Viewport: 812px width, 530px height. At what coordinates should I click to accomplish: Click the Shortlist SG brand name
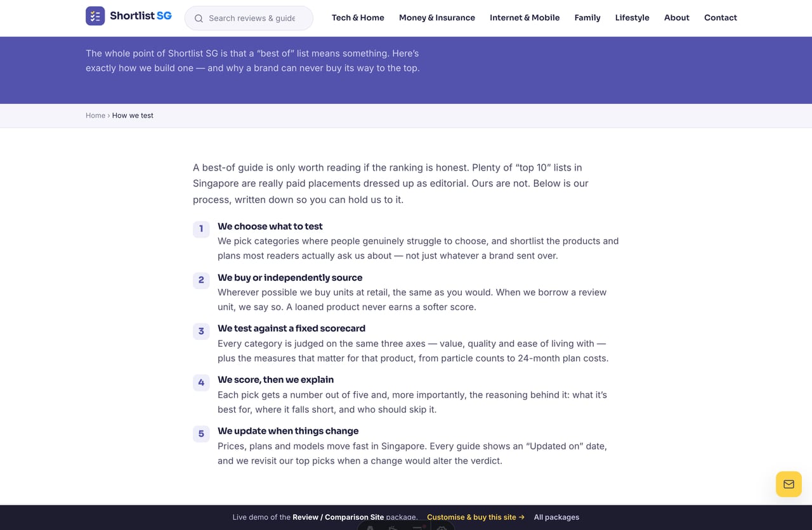pos(141,16)
